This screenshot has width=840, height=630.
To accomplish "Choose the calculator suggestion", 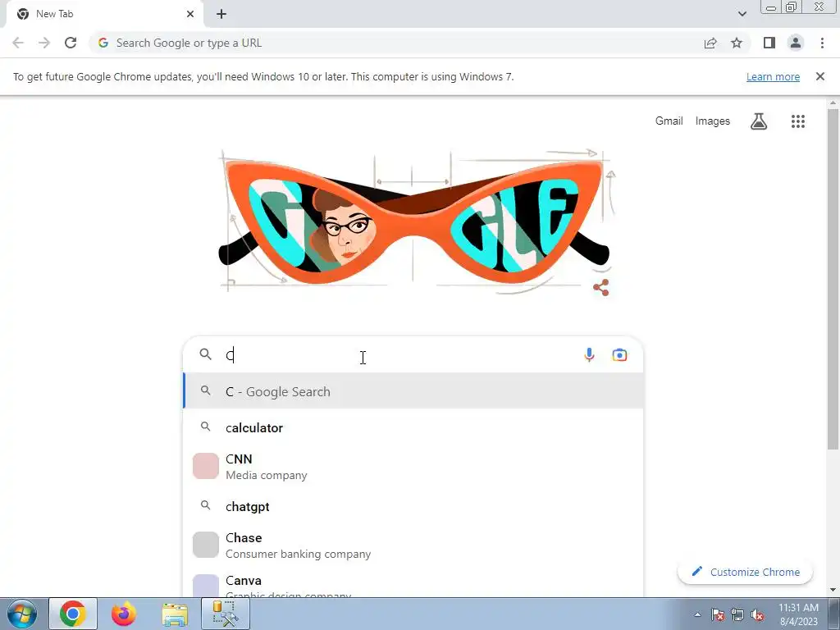I will pos(413,427).
